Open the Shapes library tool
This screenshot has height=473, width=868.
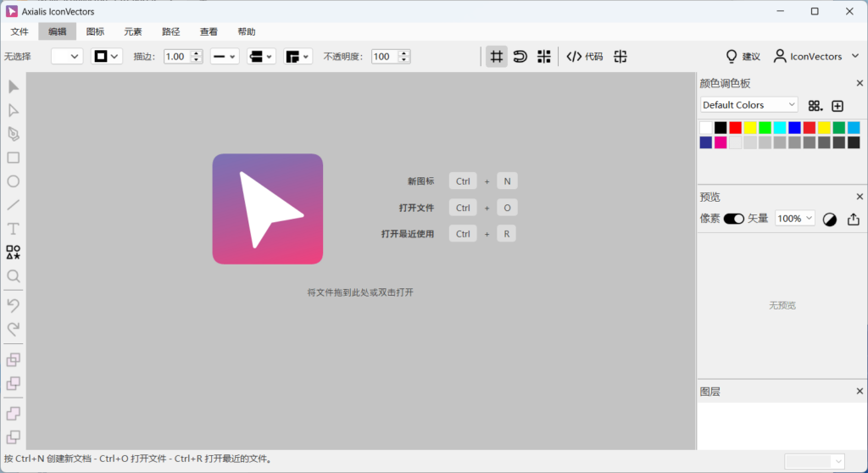tap(14, 253)
